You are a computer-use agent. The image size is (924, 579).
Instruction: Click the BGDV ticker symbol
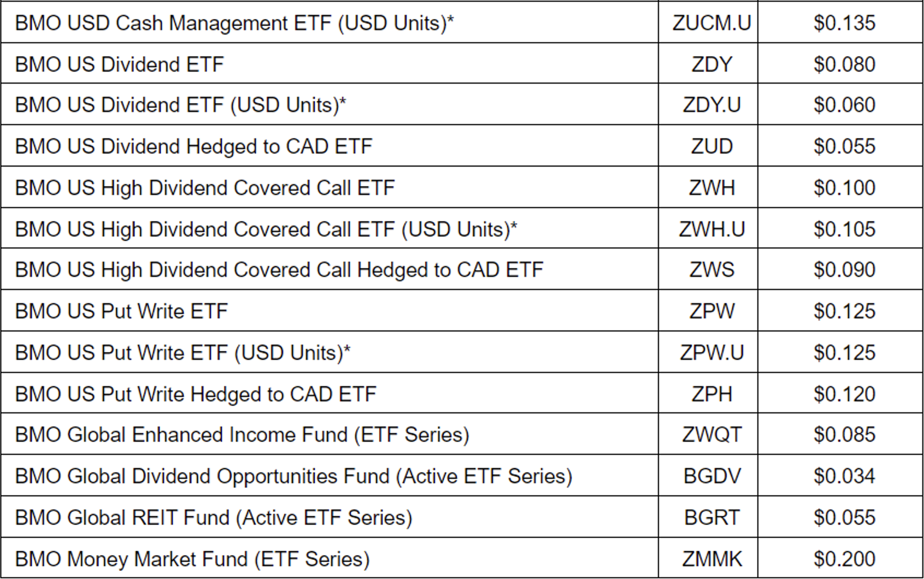[711, 476]
